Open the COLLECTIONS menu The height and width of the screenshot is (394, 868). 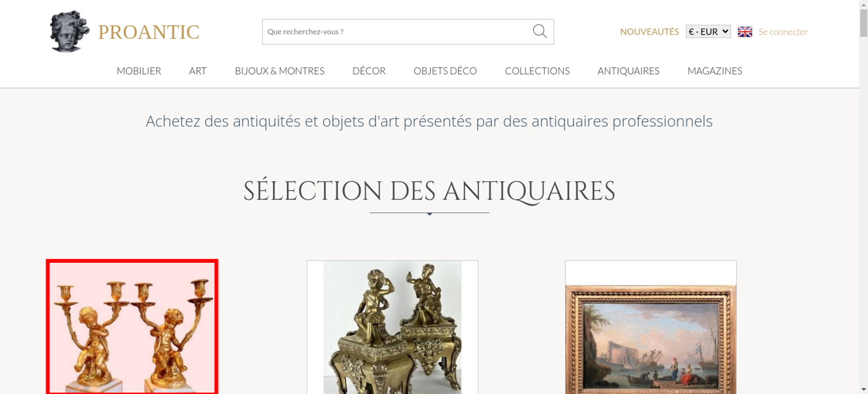click(x=537, y=71)
